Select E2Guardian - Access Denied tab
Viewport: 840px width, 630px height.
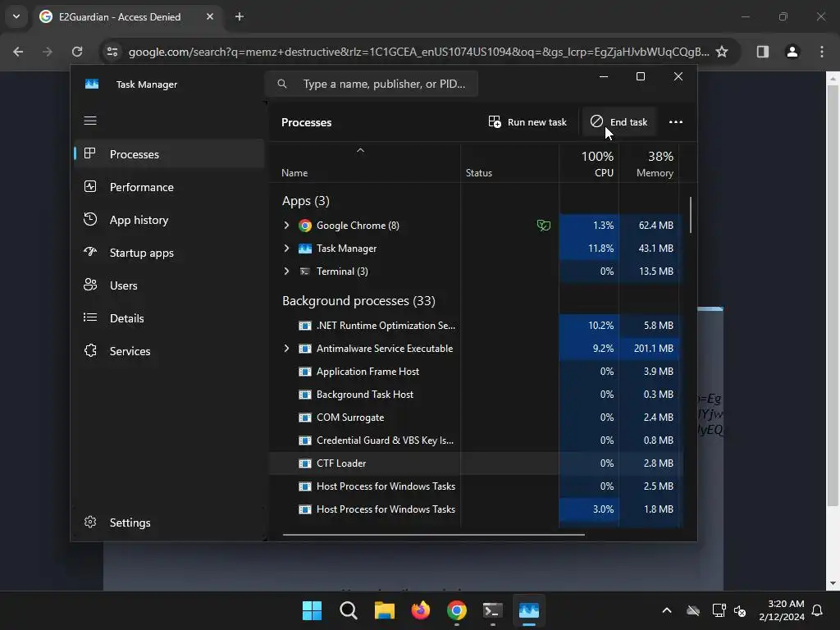click(127, 16)
